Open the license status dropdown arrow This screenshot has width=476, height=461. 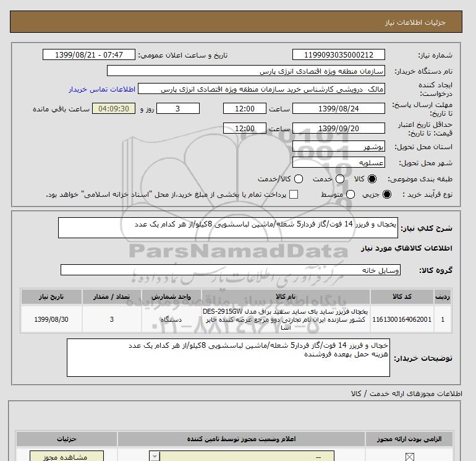pyautogui.click(x=155, y=457)
